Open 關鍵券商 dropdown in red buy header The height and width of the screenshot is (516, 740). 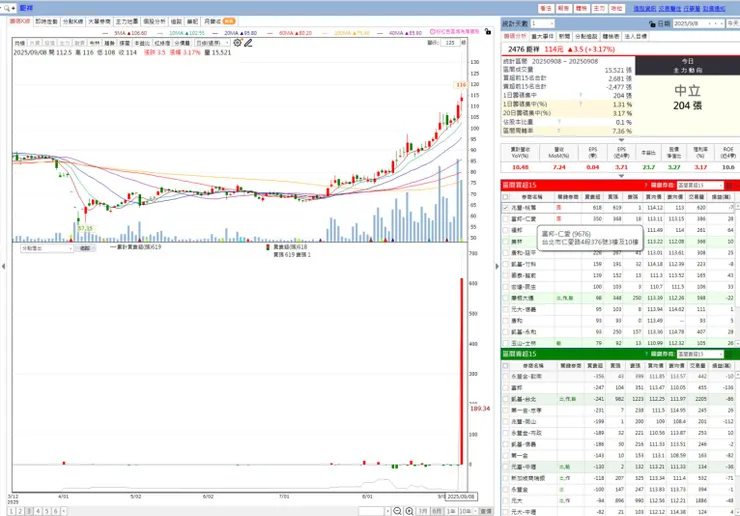pos(700,185)
